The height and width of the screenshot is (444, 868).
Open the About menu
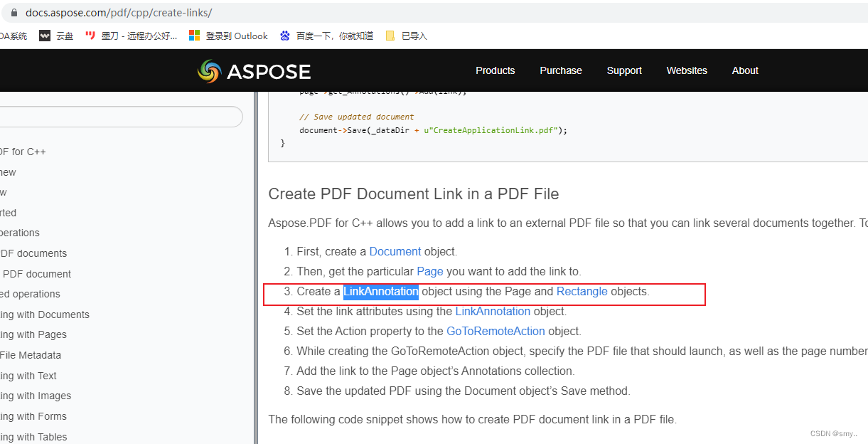tap(745, 70)
